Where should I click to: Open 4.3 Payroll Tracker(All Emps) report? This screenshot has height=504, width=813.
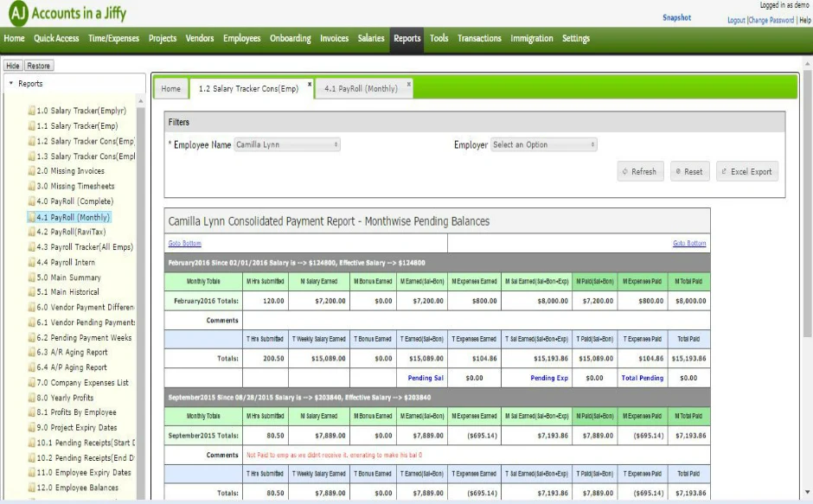point(85,247)
